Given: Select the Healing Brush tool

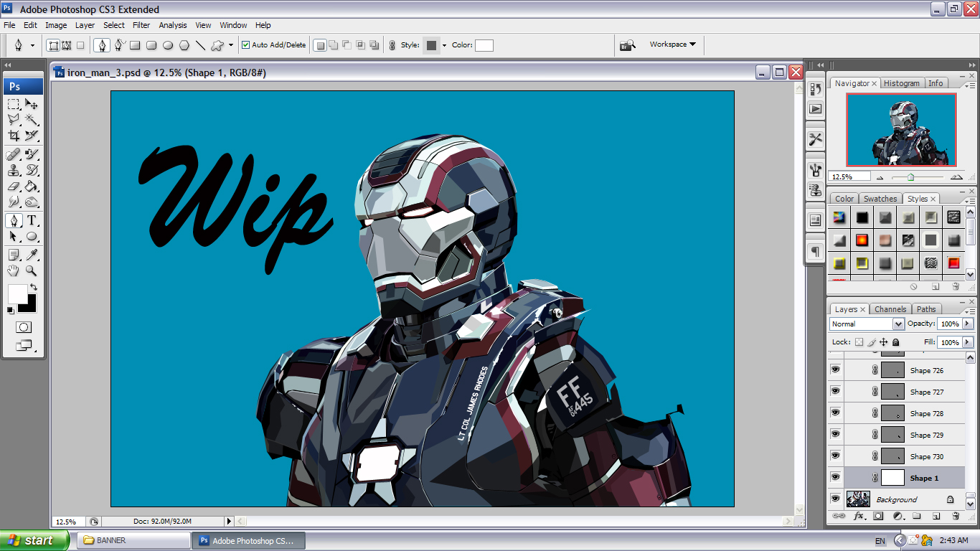Looking at the screenshot, I should pos(14,154).
